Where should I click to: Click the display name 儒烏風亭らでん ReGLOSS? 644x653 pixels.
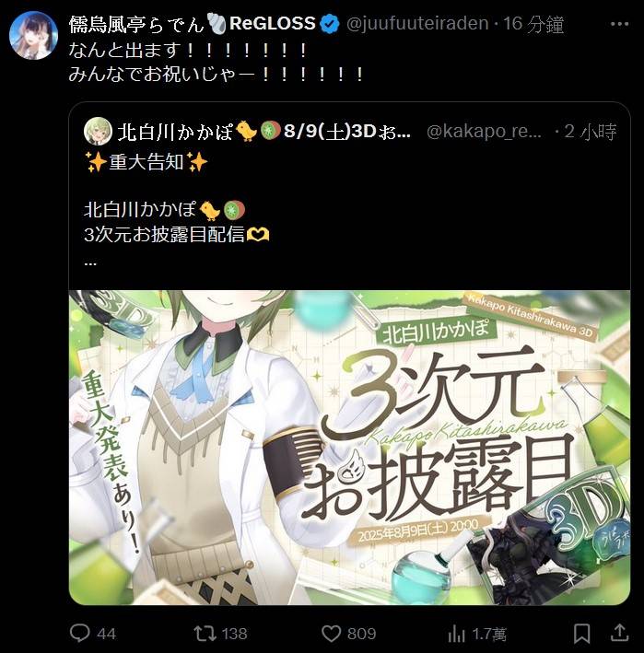coord(192,23)
